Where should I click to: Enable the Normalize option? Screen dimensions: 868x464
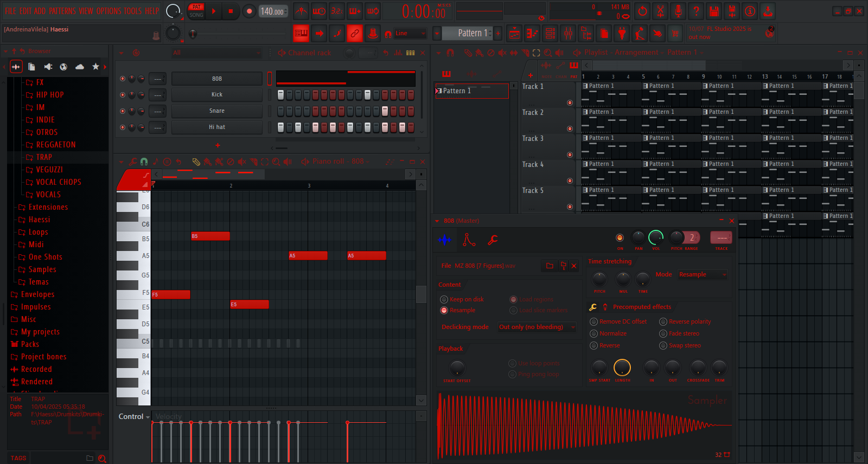pos(593,333)
